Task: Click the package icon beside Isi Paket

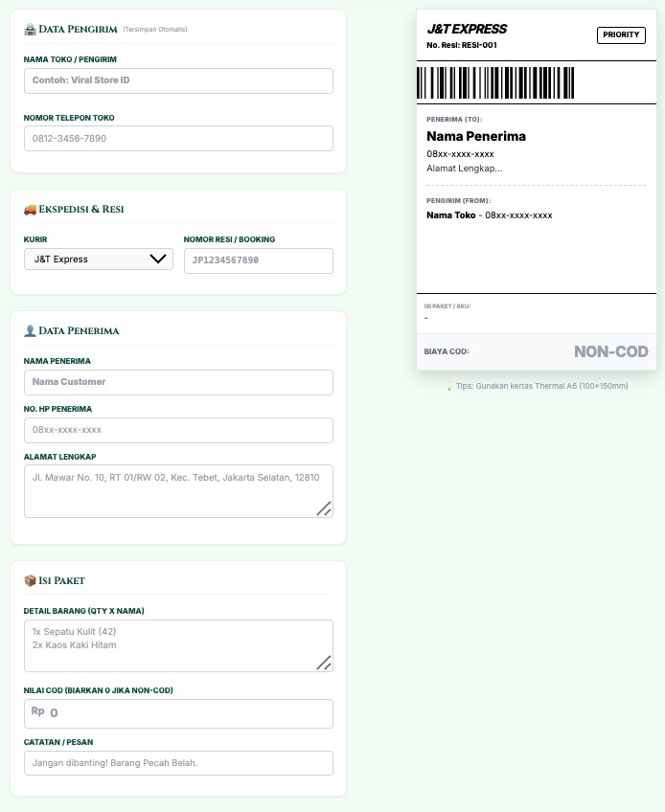Action: coord(30,580)
